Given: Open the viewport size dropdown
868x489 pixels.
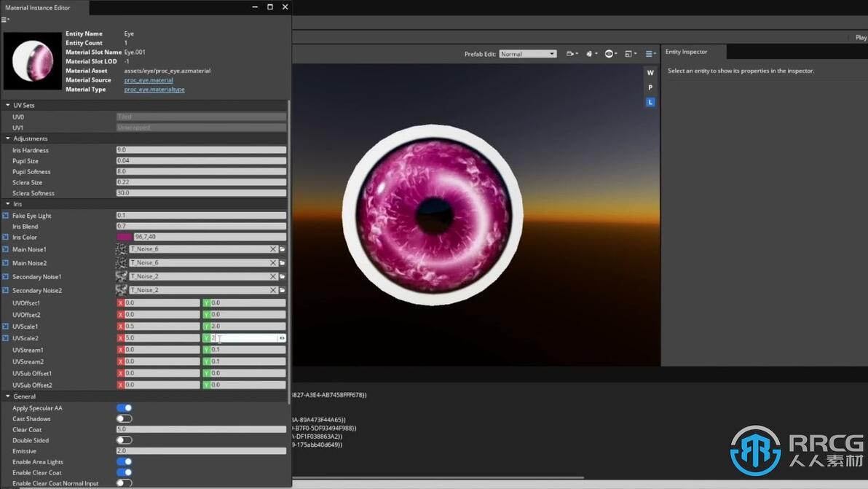Looking at the screenshot, I should click(x=631, y=54).
